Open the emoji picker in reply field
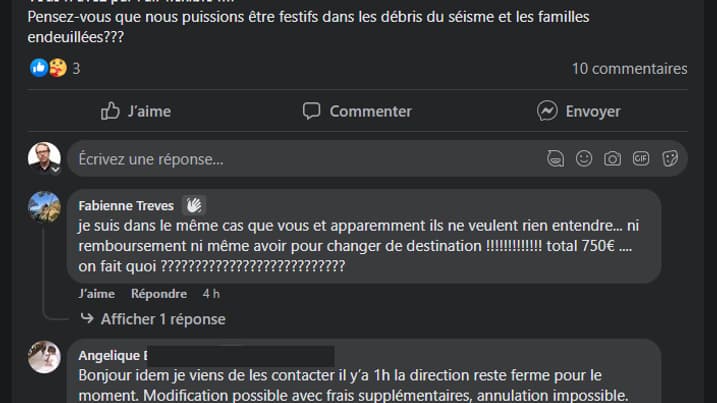 (x=584, y=159)
